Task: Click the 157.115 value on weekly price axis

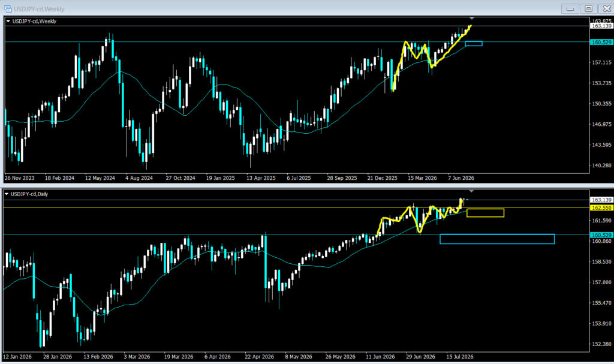Action: pos(602,63)
